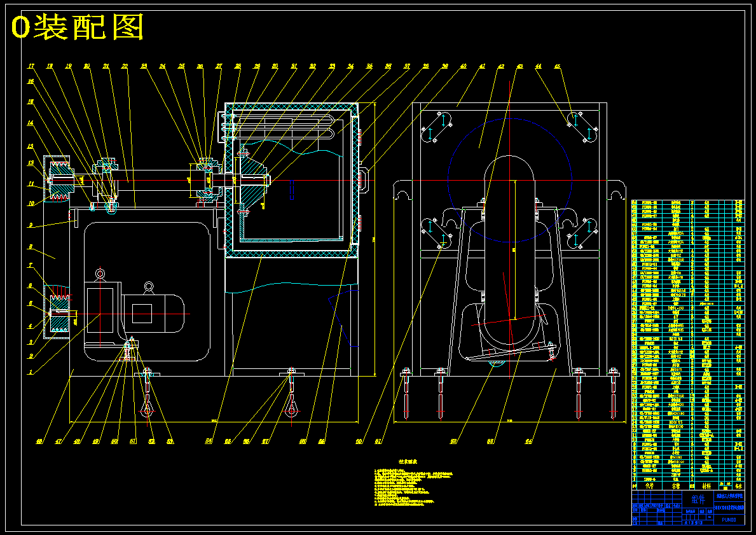Click the '组件' title block cell

tap(699, 499)
